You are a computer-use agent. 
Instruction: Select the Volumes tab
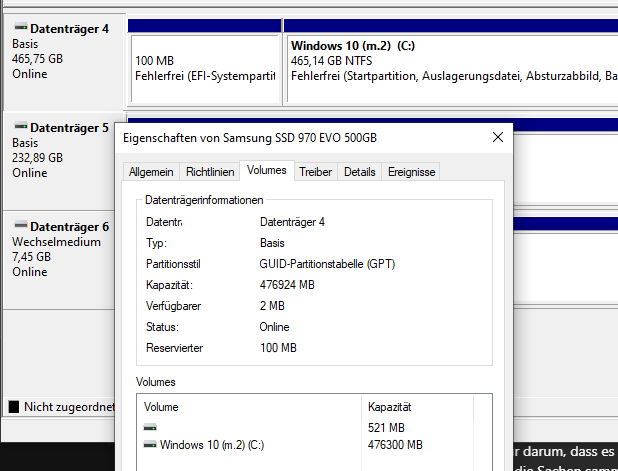[267, 170]
